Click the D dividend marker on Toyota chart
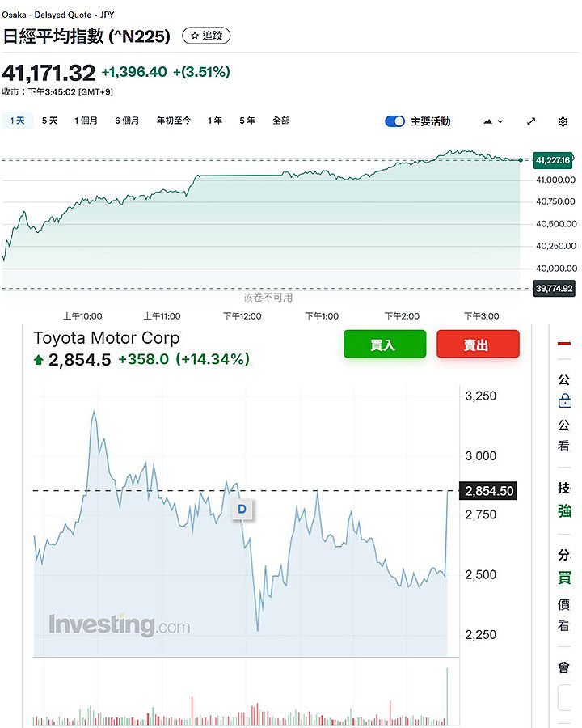582x728 pixels. 242,509
